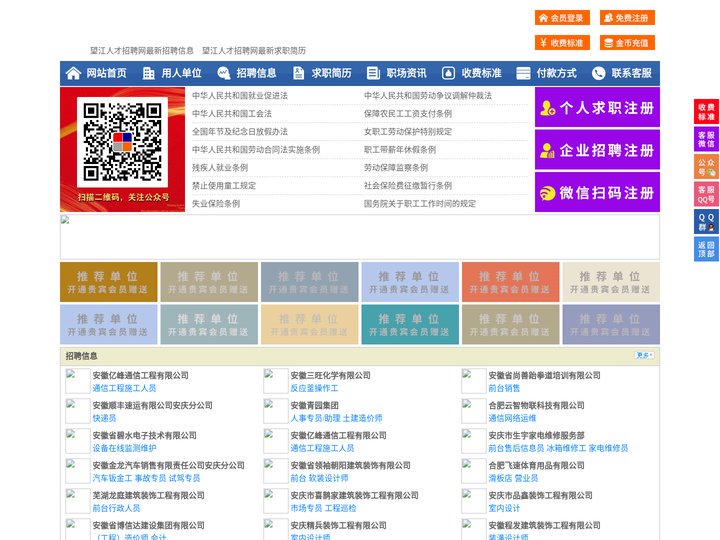This screenshot has height=540, width=720.
Task: Open 中华人民共和国就业促进法 link
Action: tap(240, 96)
